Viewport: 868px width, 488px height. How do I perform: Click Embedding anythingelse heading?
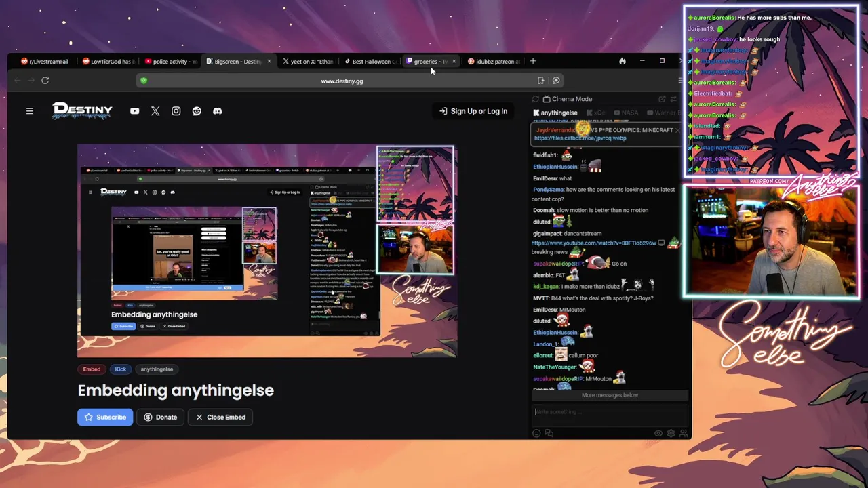176,390
